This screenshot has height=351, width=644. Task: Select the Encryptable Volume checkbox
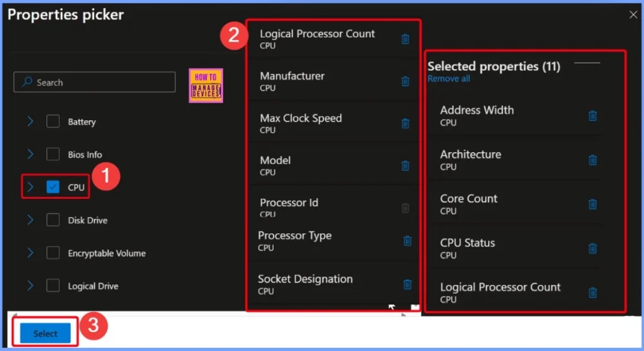point(53,253)
